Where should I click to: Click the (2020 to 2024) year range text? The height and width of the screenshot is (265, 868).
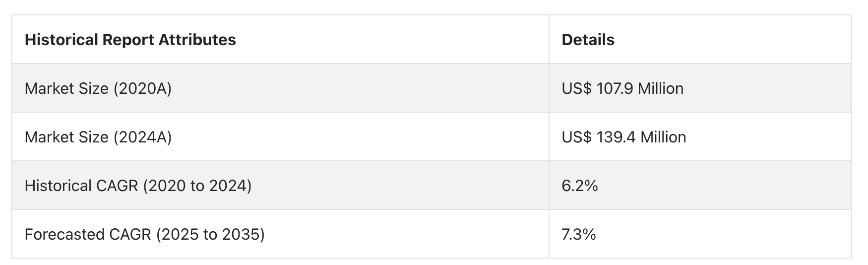point(197,186)
